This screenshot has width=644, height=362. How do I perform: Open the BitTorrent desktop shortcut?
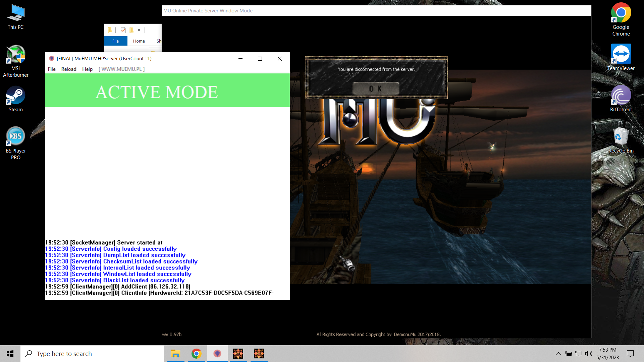tap(621, 99)
